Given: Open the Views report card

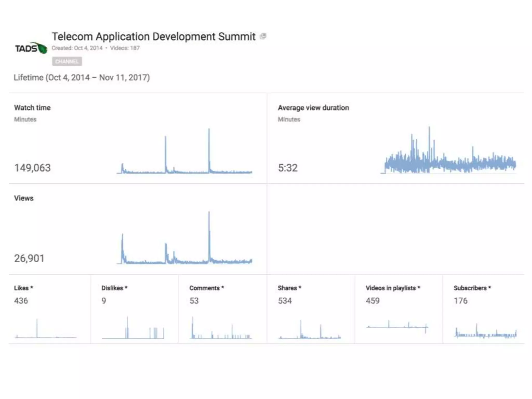Looking at the screenshot, I should click(24, 198).
